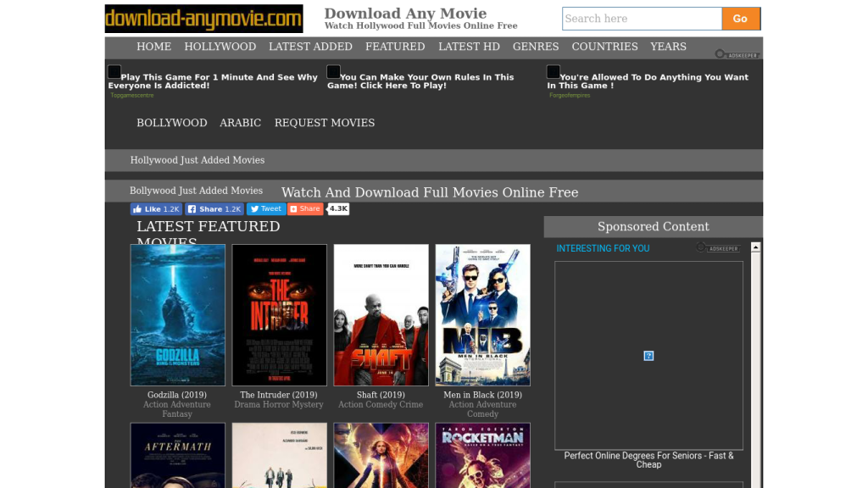
Task: Check the box beside You're Allowed To Do Anything ad
Action: 554,71
